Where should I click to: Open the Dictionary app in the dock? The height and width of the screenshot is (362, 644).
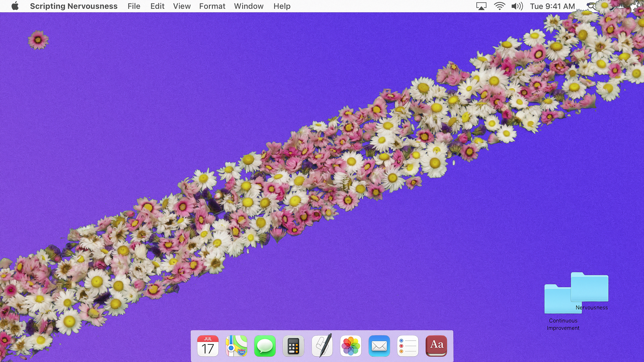pos(436,346)
